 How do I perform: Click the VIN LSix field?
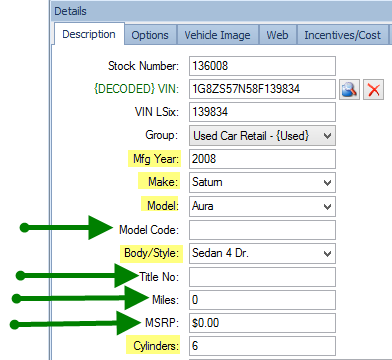pyautogui.click(x=262, y=112)
